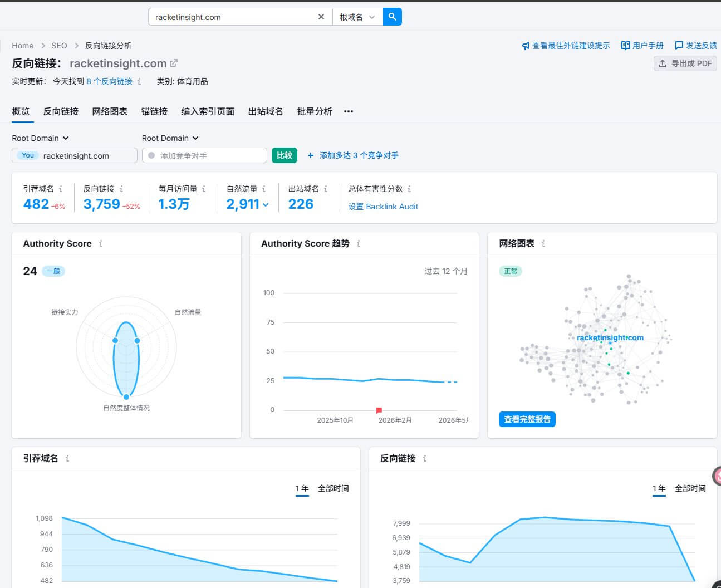Screen dimensions: 721x588
Task: Select 全部时间 range in 反向链接 chart
Action: pos(690,488)
